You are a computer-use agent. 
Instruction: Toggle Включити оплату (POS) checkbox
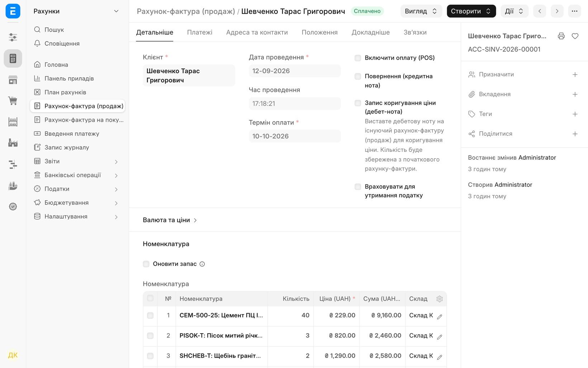pyautogui.click(x=358, y=58)
